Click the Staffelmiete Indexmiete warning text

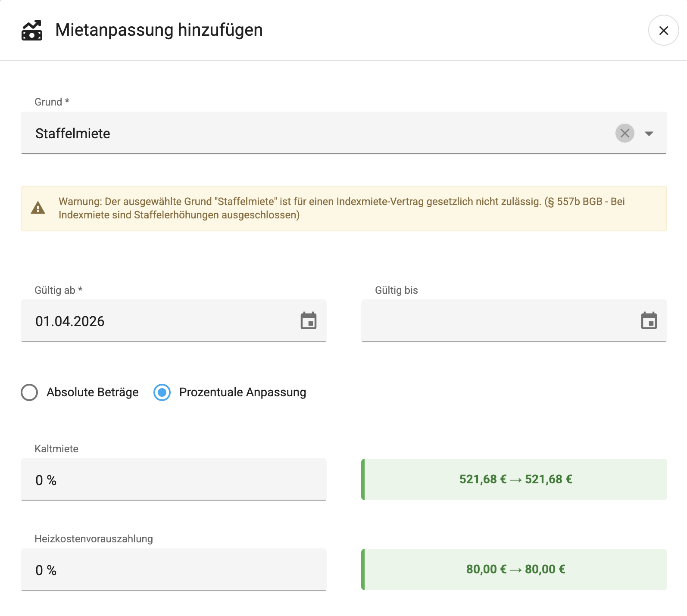tap(341, 208)
